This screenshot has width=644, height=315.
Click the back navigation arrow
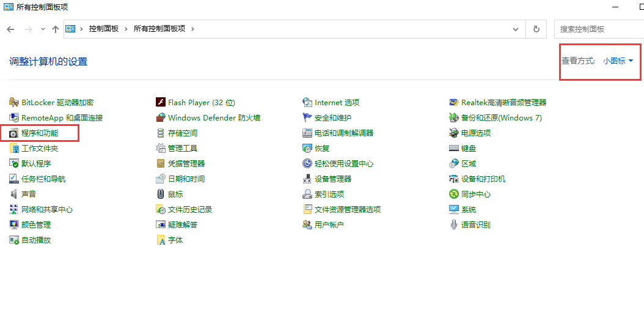point(11,29)
